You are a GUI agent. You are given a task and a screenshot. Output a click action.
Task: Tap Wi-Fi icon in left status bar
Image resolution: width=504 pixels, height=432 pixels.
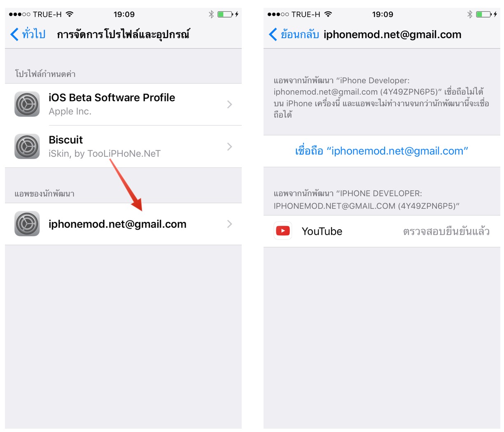tap(70, 14)
